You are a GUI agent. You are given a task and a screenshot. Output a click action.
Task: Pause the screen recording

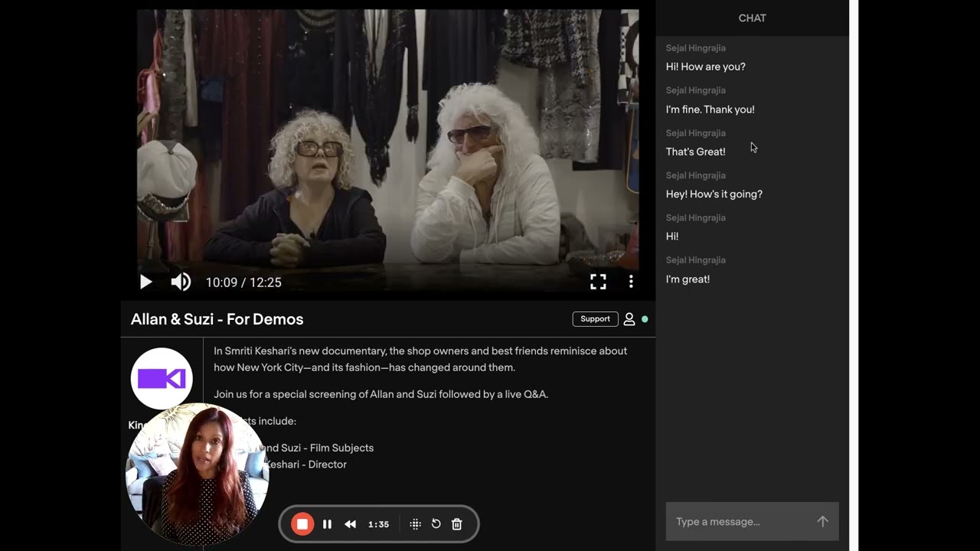click(327, 524)
